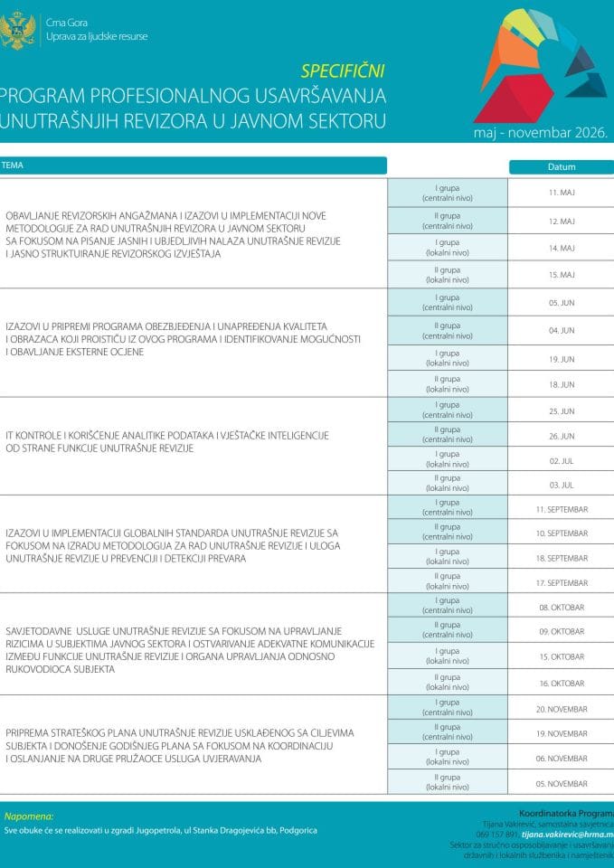Open the tijana.vakirevic@hrma.me email link
The image size is (614, 868).
(568, 835)
